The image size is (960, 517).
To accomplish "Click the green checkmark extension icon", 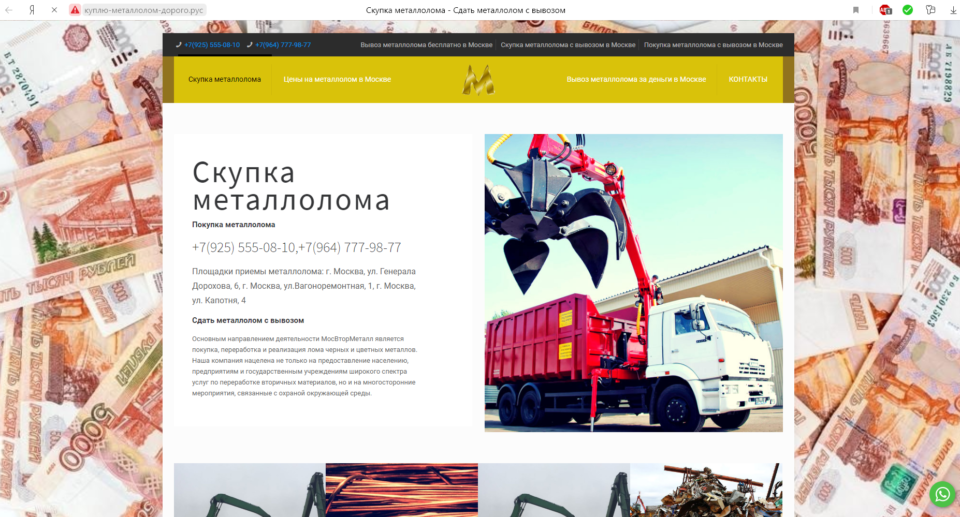I will 907,10.
